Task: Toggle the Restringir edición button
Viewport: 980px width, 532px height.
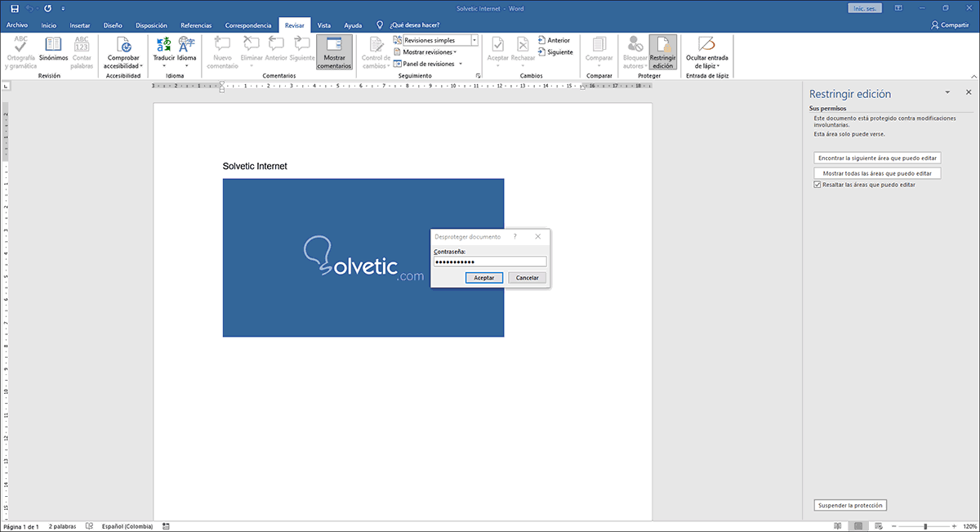Action: (663, 52)
